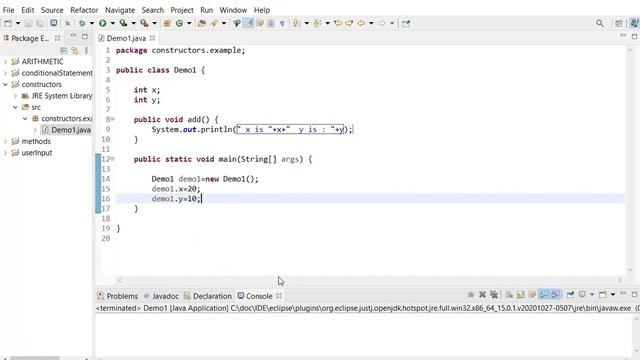The image size is (640, 360).
Task: Toggle Show Whitespace Characters pilcrow icon
Action: pos(282,23)
